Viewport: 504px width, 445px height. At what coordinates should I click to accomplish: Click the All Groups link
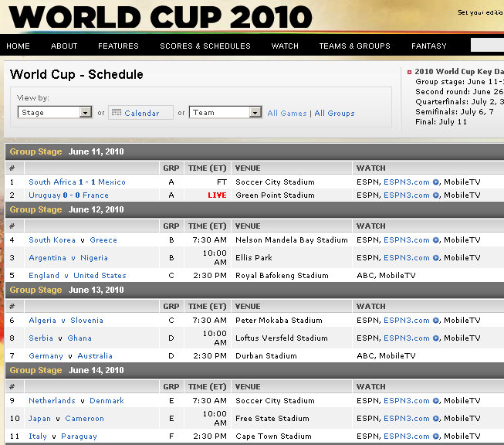(334, 114)
